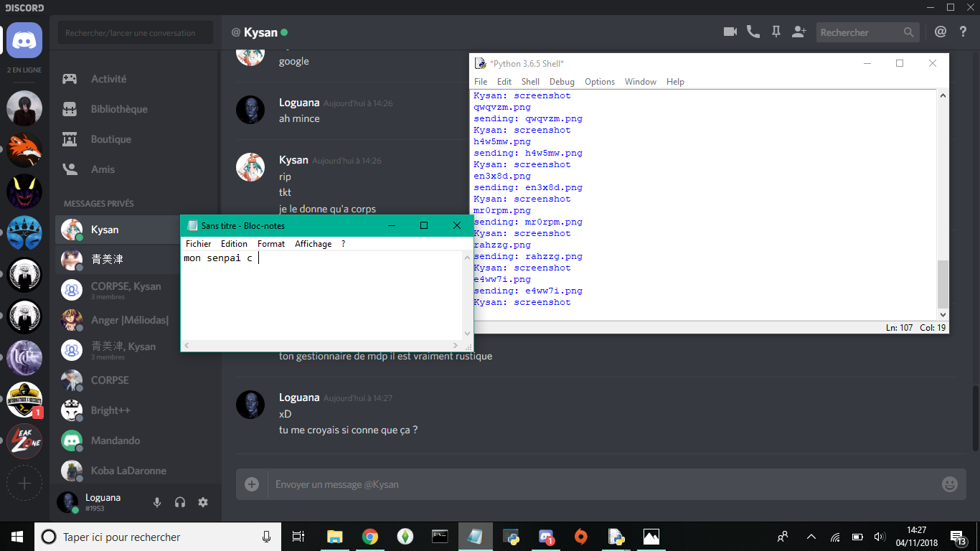Viewport: 980px width, 551px height.
Task: Open Notepad Edition menu
Action: click(234, 244)
